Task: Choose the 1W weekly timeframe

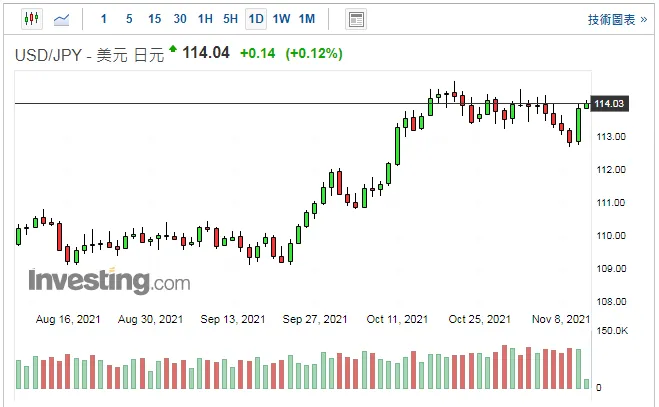Action: point(281,19)
